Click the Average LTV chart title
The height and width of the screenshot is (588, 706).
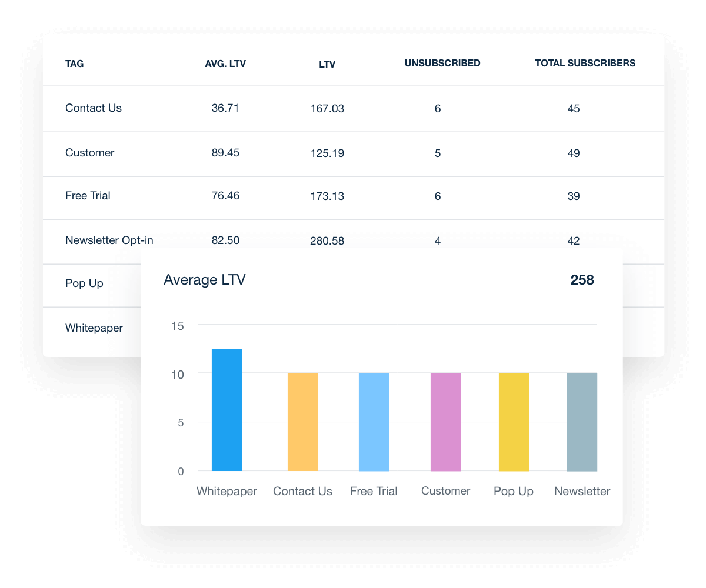(205, 280)
